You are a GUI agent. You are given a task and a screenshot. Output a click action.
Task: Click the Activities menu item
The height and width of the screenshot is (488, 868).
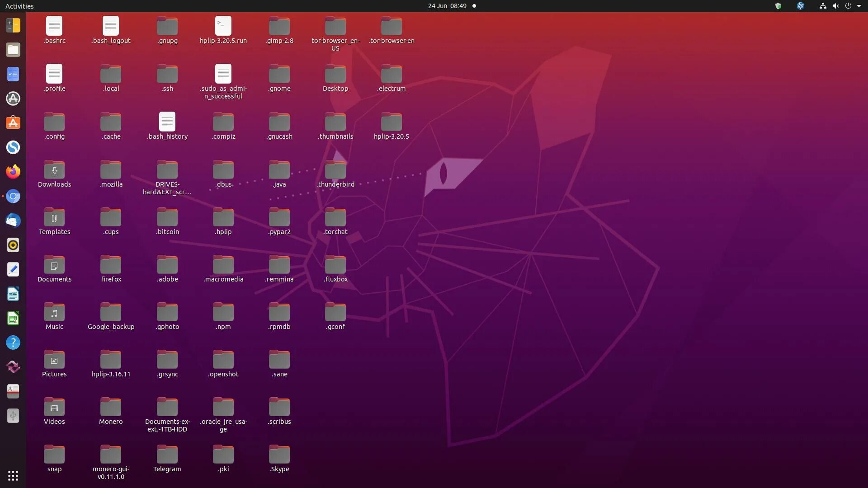coord(19,6)
